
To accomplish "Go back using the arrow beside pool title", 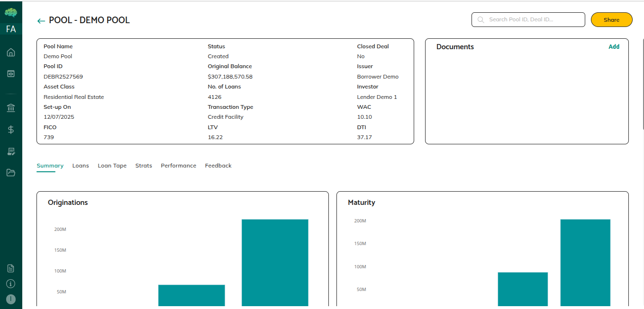I will point(41,21).
